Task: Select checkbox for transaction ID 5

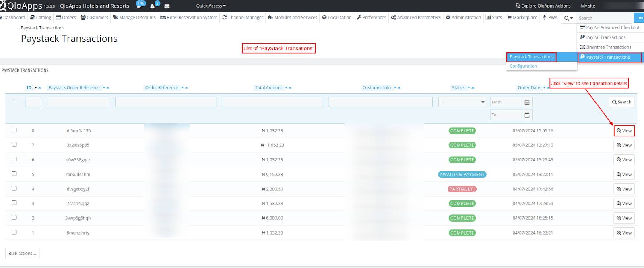Action: coord(14,174)
